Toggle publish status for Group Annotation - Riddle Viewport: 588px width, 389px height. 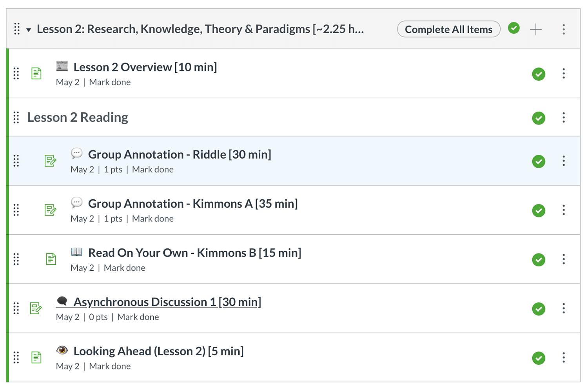point(539,161)
